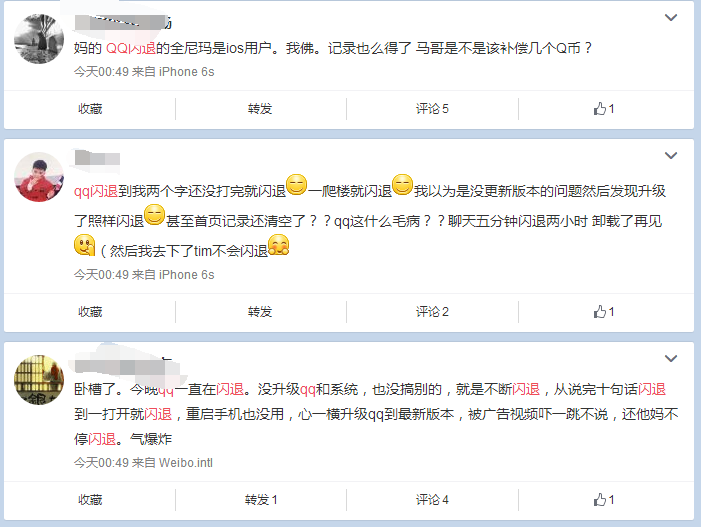The width and height of the screenshot is (701, 527).
Task: Open the Weibo.intl source link
Action: (186, 462)
